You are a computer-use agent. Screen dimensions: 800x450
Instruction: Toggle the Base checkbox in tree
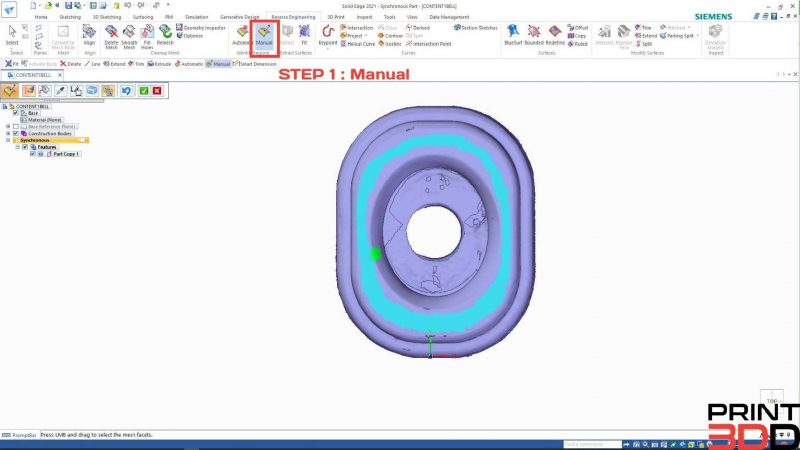[x=16, y=113]
